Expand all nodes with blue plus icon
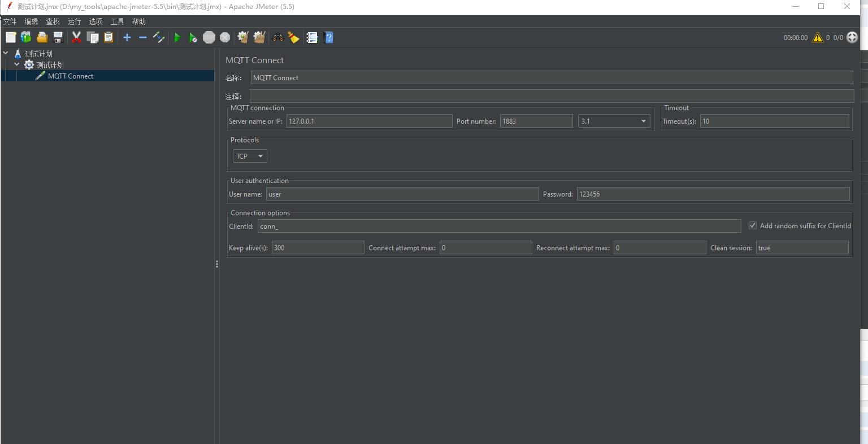868x444 pixels. click(x=127, y=37)
